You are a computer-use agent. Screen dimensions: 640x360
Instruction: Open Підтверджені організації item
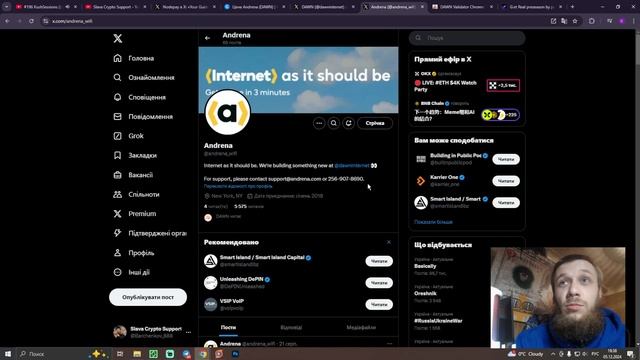click(x=150, y=233)
